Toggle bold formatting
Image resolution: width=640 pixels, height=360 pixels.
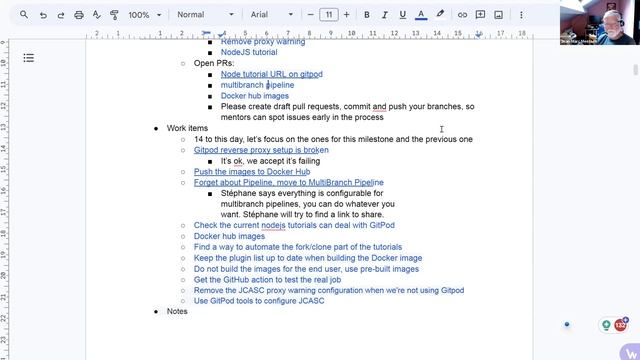tap(367, 15)
